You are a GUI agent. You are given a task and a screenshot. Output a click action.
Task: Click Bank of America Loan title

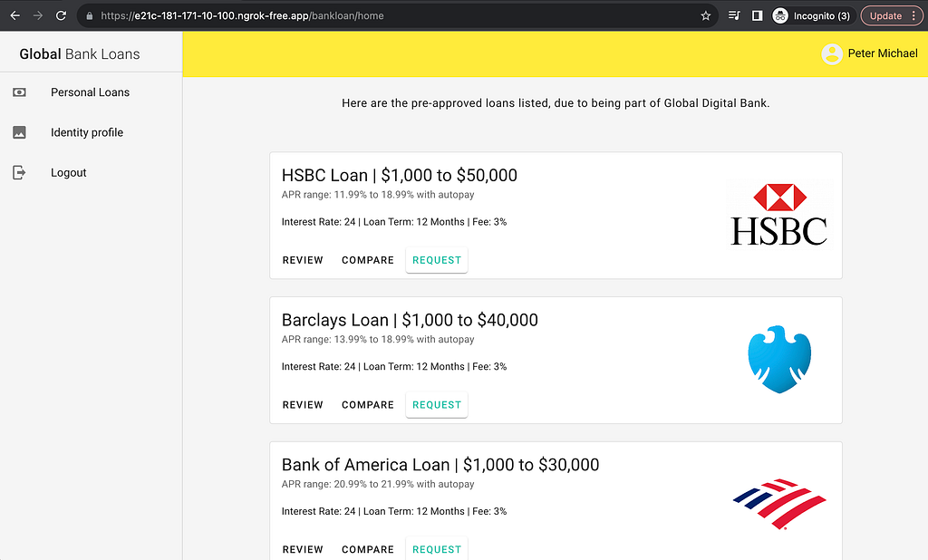(440, 465)
